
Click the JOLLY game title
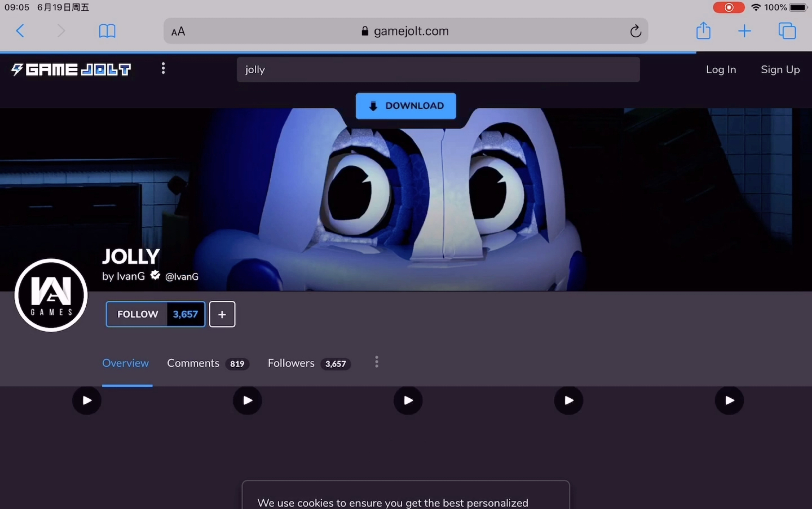point(131,256)
